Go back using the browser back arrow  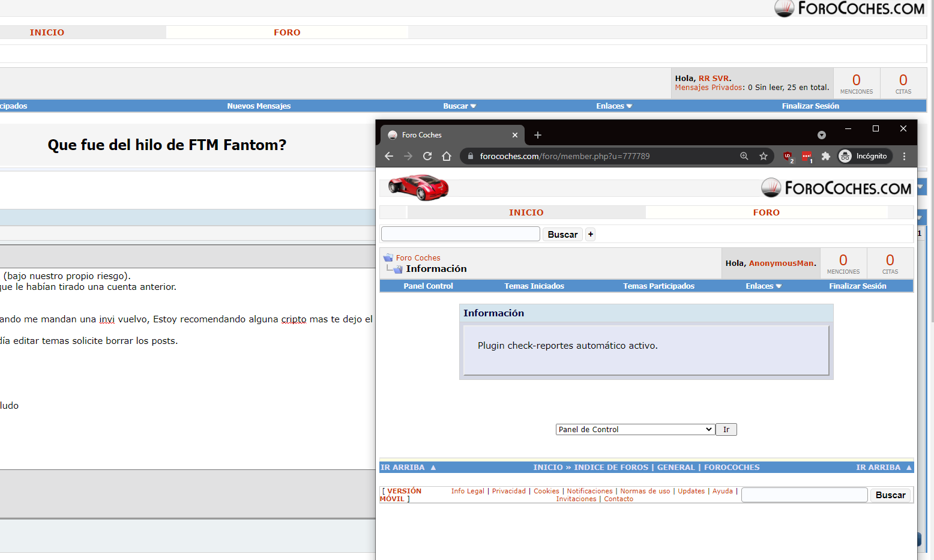389,156
